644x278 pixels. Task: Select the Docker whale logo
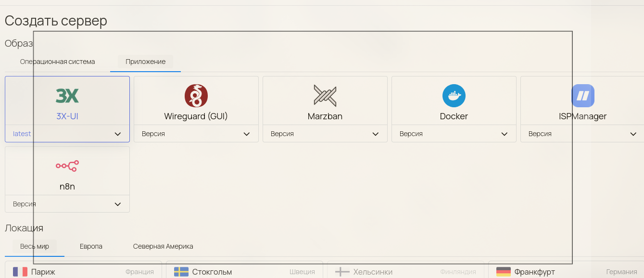coord(454,96)
